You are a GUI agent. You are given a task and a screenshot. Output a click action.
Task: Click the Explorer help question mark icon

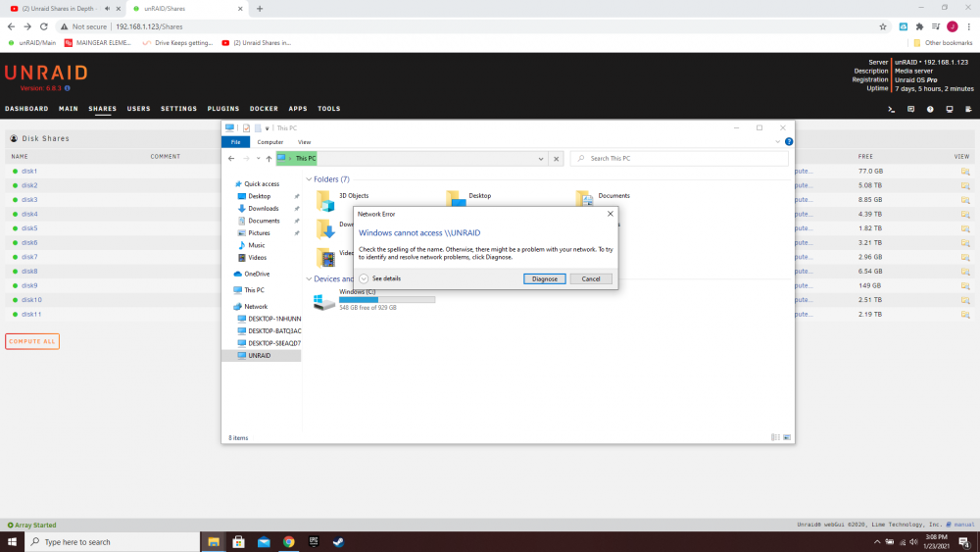[x=789, y=142]
